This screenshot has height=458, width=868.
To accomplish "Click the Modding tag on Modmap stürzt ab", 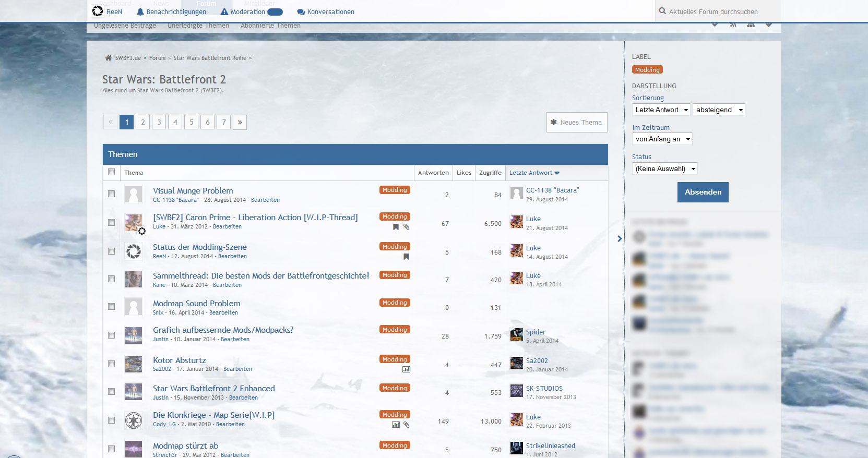I will click(x=395, y=445).
